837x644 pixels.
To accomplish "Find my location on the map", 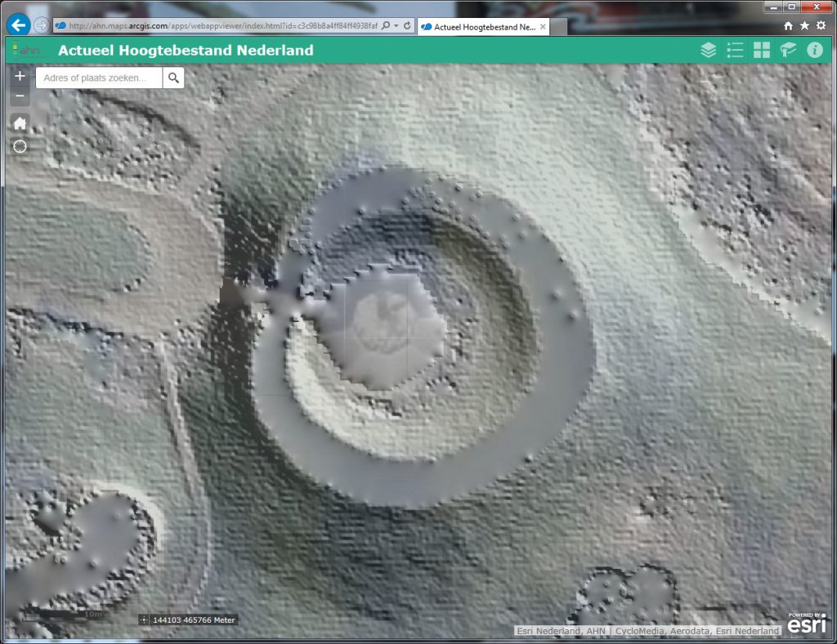I will coord(20,146).
